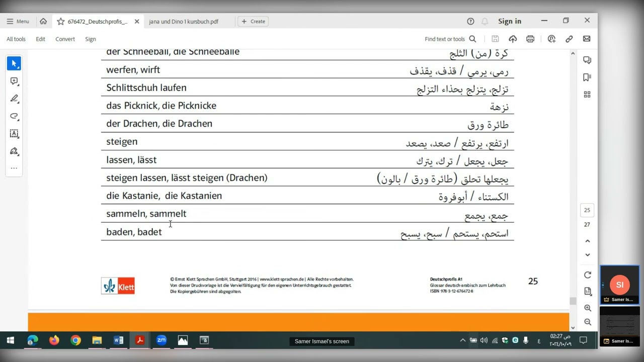The width and height of the screenshot is (644, 362).
Task: Open the Bookmarks panel icon
Action: (x=587, y=77)
